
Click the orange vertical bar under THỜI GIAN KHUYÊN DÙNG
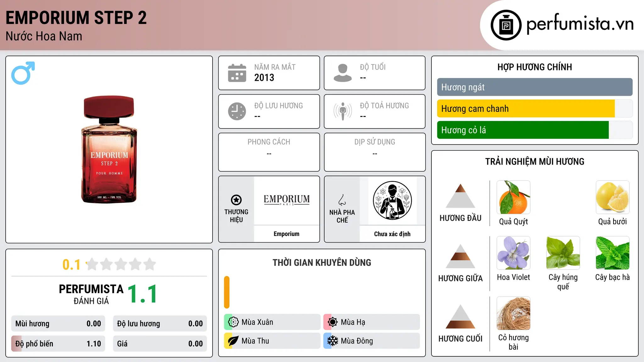pos(227,292)
